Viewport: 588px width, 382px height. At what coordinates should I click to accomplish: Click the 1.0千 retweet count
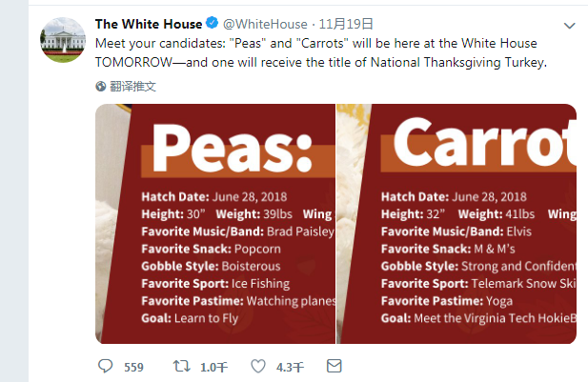[x=213, y=367]
